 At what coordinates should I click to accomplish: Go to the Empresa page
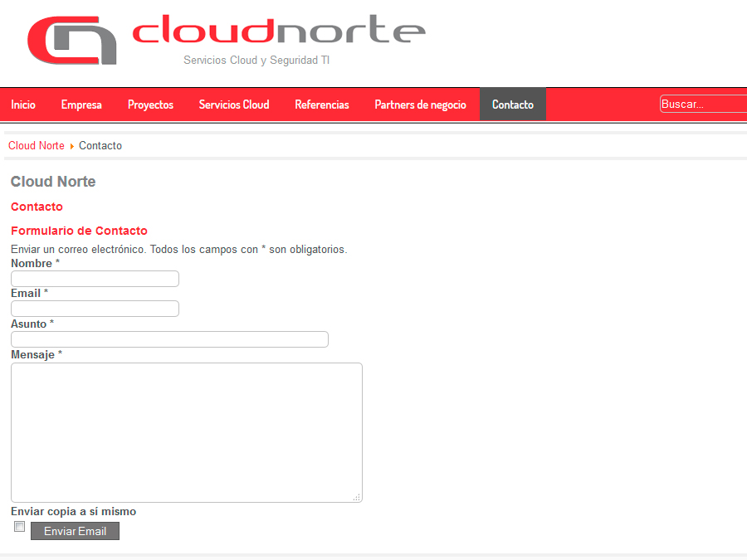pyautogui.click(x=81, y=105)
